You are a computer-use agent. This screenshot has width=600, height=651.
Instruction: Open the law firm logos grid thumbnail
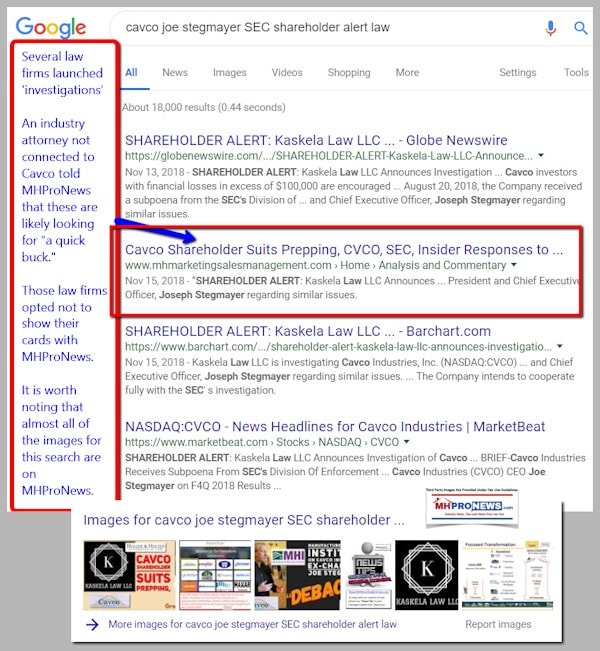[x=215, y=575]
